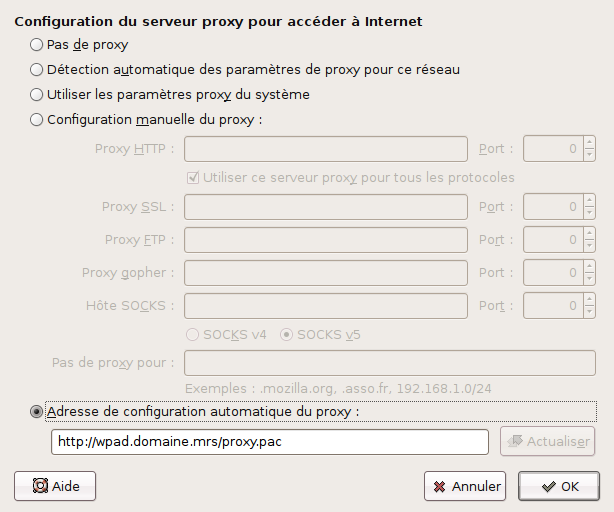Choose automatic proxy detection for this network
This screenshot has height=512, width=614.
(x=37, y=70)
